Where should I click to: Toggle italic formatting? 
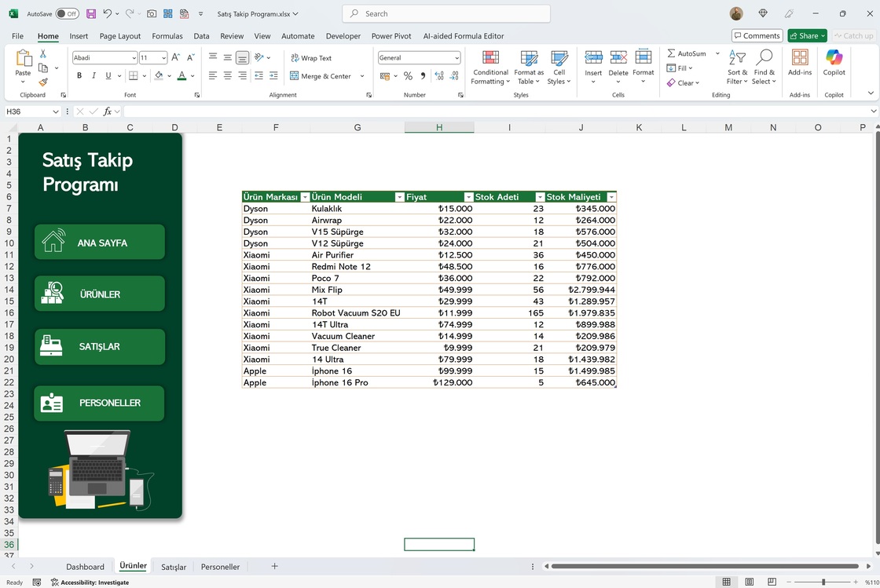tap(93, 75)
